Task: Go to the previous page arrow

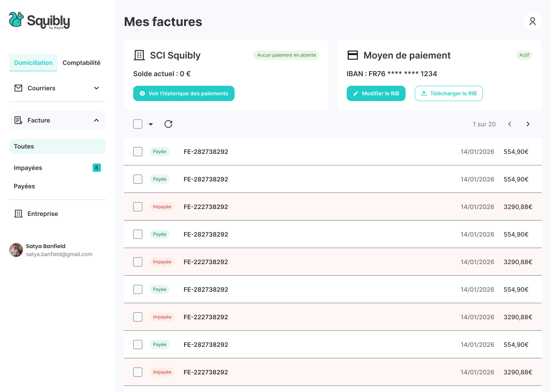Action: (x=509, y=124)
